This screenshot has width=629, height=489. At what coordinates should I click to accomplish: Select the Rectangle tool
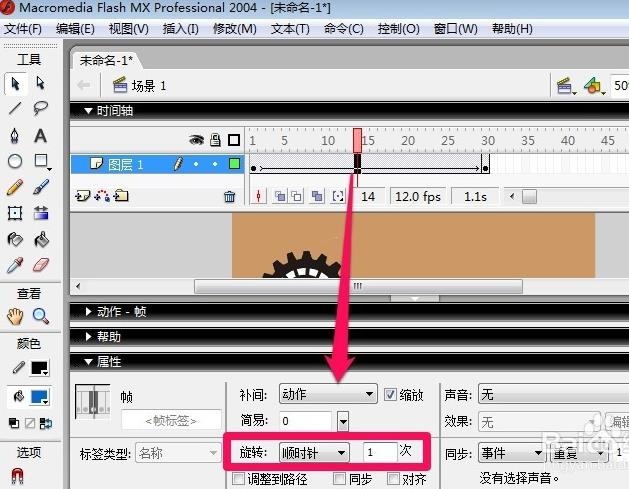(41, 161)
